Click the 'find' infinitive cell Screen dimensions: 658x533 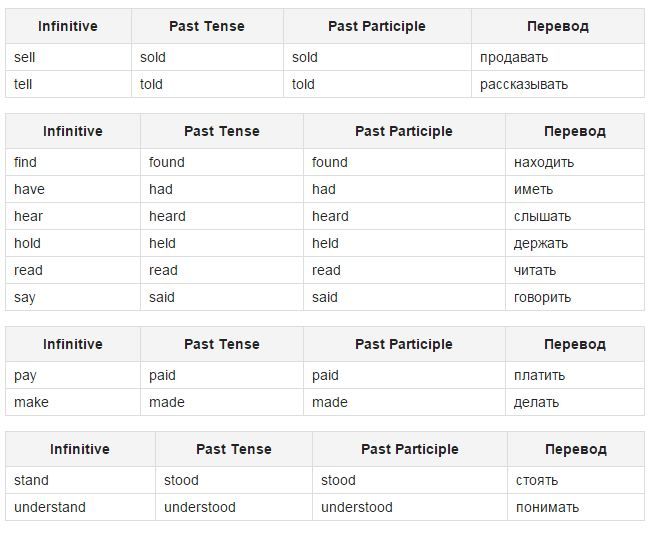pyautogui.click(x=73, y=162)
